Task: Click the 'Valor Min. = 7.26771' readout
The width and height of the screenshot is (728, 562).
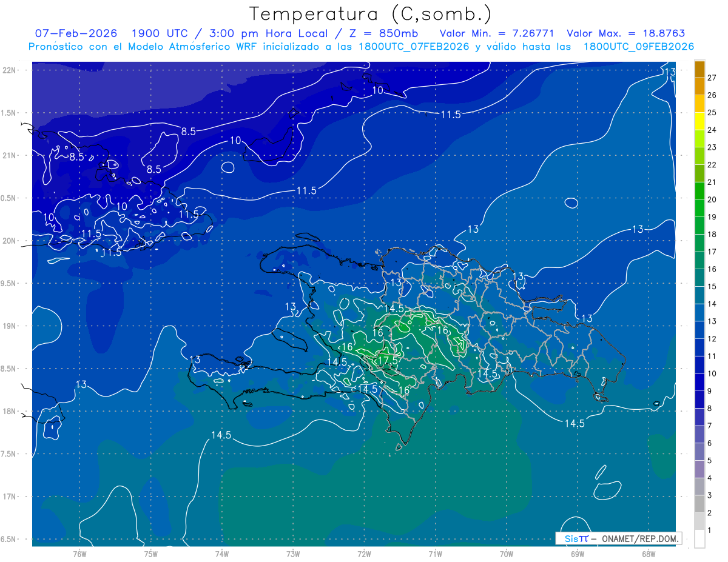Action: [497, 33]
